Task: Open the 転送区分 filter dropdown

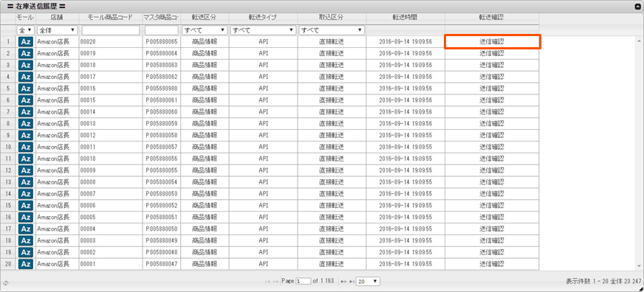Action: coord(205,30)
